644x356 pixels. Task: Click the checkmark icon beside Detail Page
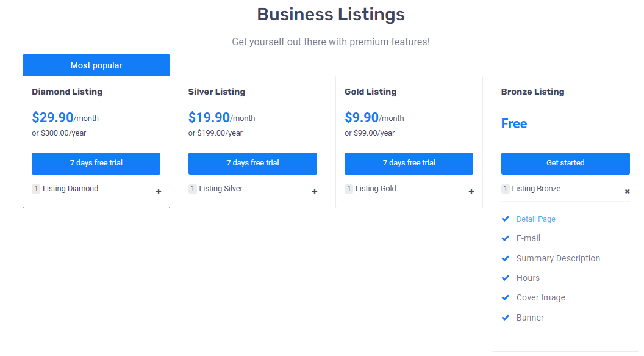505,219
